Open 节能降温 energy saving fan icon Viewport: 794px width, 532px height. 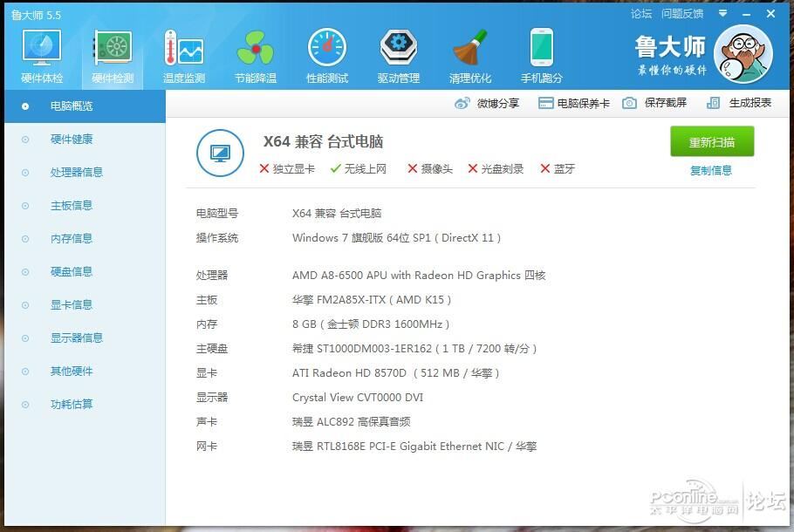(256, 48)
